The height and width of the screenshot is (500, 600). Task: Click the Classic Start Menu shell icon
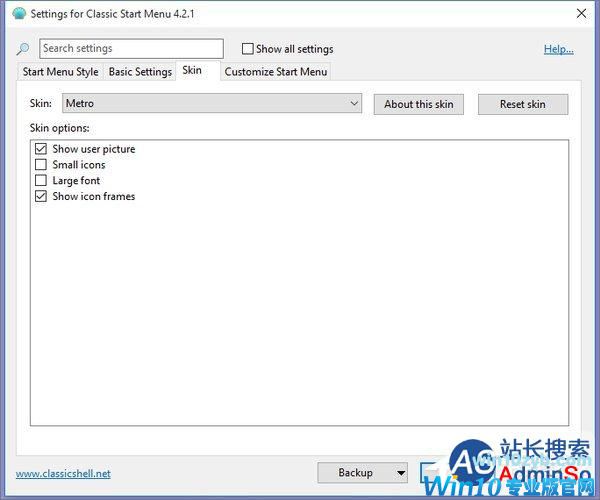18,14
